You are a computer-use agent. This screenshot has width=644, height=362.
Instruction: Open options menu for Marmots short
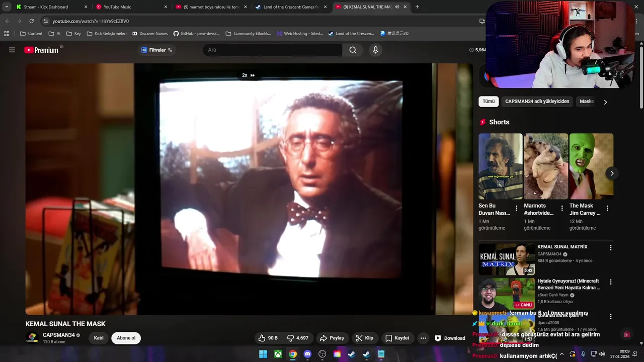tap(562, 208)
